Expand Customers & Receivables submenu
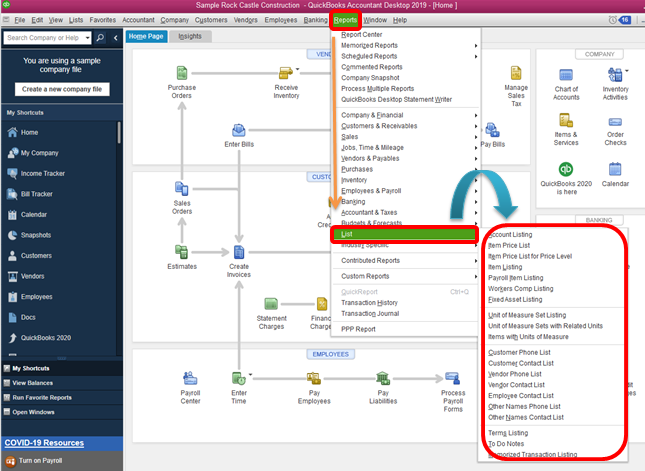This screenshot has width=645, height=471. (x=406, y=126)
